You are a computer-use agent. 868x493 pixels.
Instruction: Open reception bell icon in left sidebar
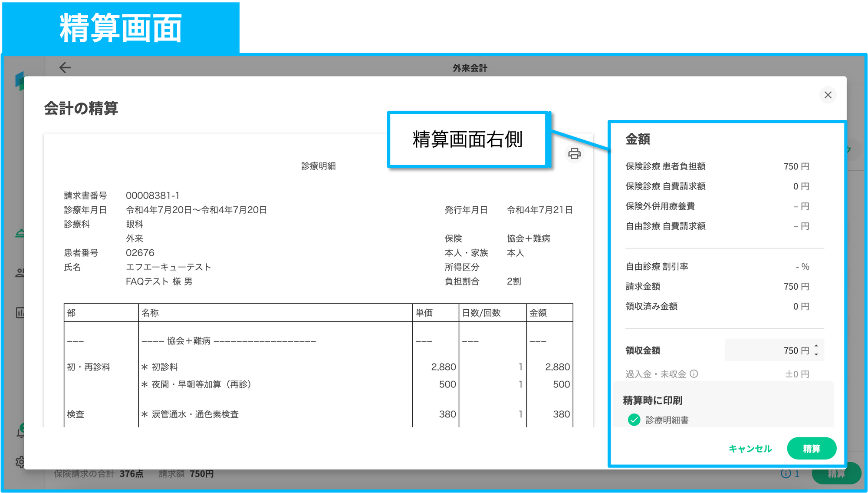20,233
